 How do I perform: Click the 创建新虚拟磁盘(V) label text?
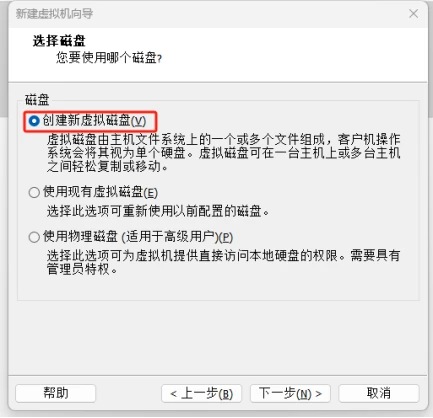[x=94, y=121]
